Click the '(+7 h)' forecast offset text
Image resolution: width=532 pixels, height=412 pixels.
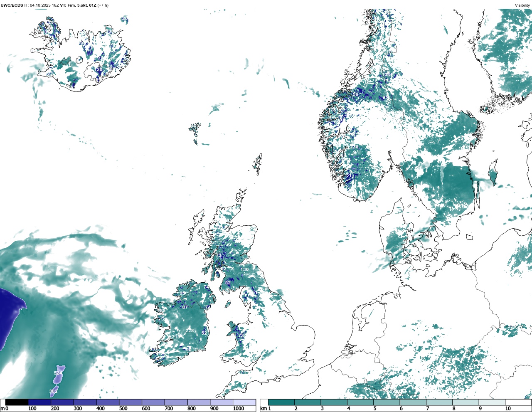coord(103,5)
